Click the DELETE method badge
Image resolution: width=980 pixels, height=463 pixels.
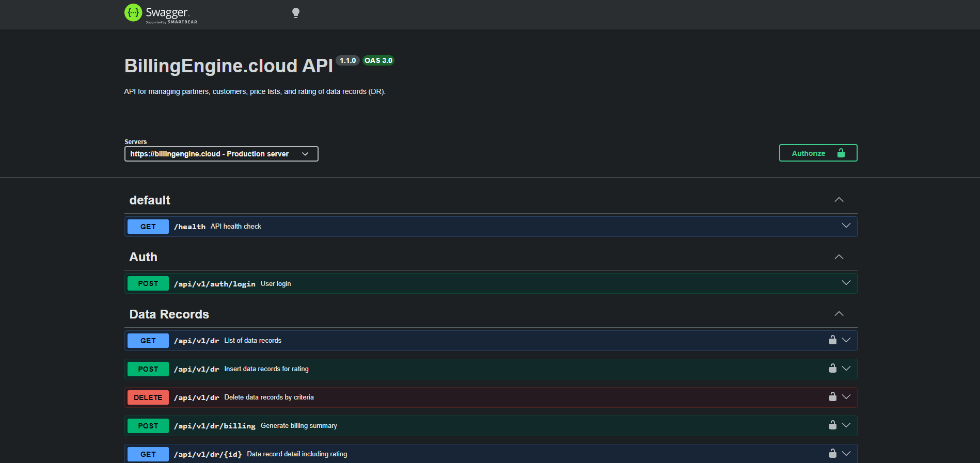(x=148, y=397)
